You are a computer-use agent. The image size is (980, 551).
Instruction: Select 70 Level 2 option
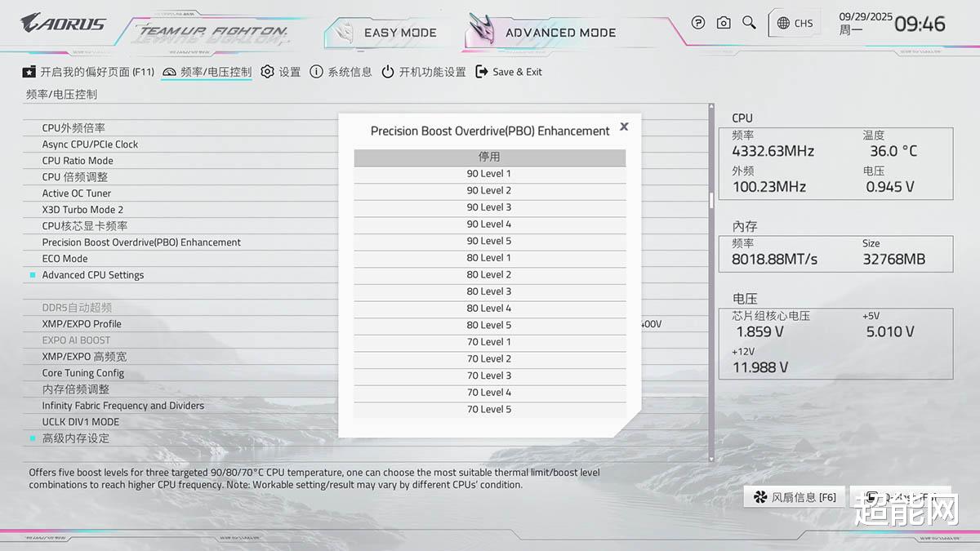click(490, 359)
